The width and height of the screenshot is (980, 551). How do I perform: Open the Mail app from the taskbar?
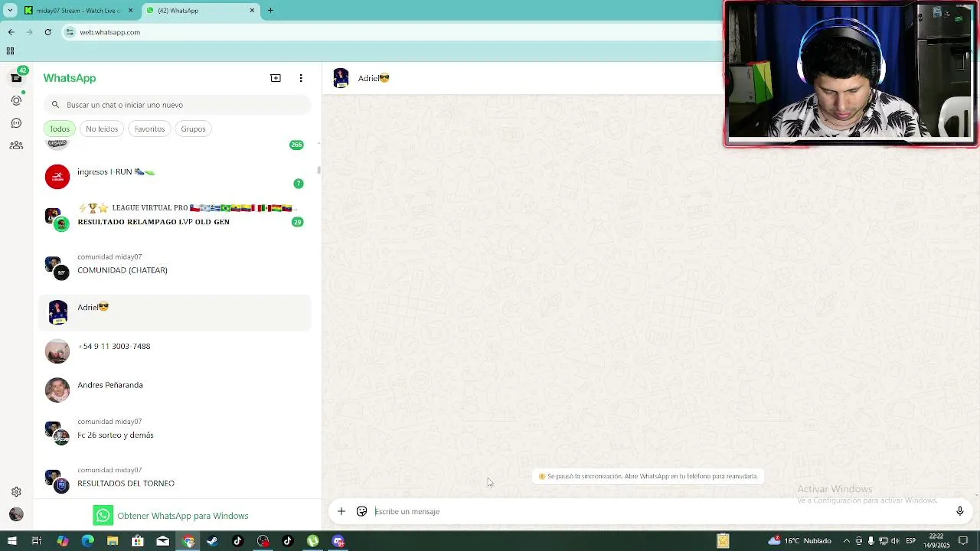pos(162,541)
